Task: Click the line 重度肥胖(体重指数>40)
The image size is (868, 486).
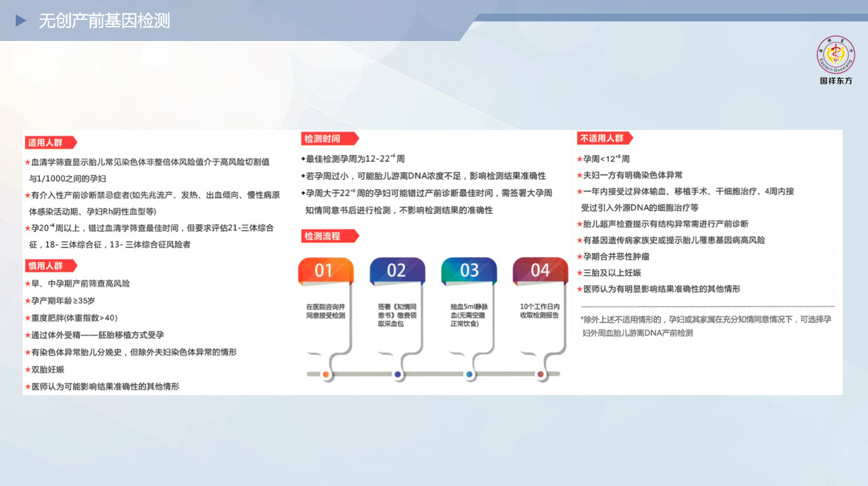Action: pos(71,318)
